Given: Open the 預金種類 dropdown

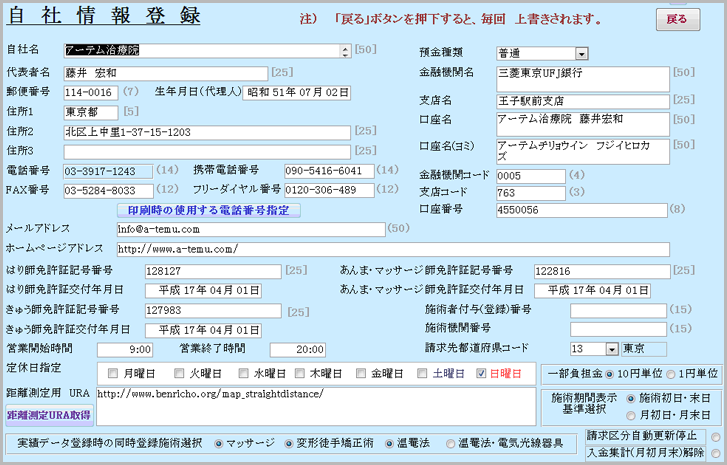Looking at the screenshot, I should pos(581,53).
